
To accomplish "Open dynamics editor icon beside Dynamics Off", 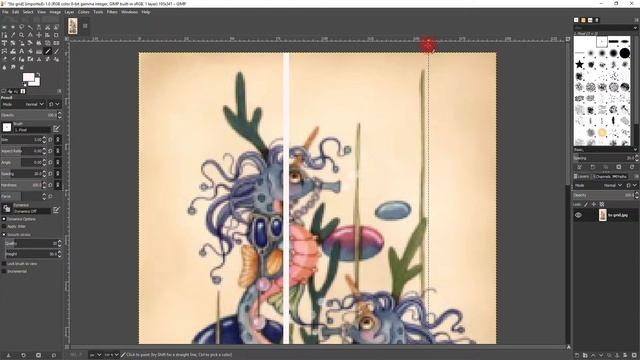I will point(56,209).
